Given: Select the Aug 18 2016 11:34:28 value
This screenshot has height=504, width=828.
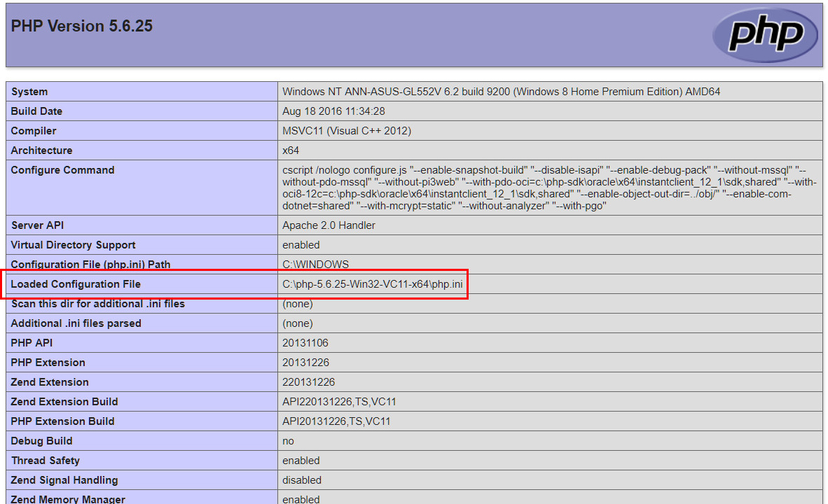Looking at the screenshot, I should tap(333, 111).
